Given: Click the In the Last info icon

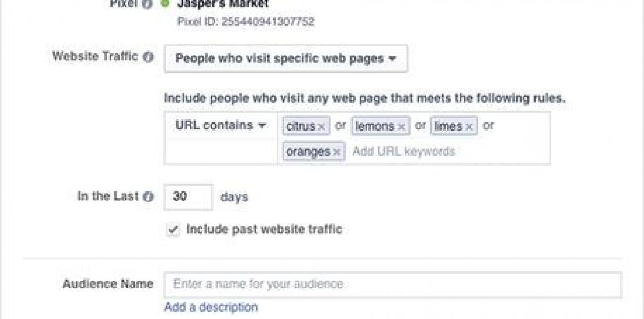Looking at the screenshot, I should pos(149,197).
